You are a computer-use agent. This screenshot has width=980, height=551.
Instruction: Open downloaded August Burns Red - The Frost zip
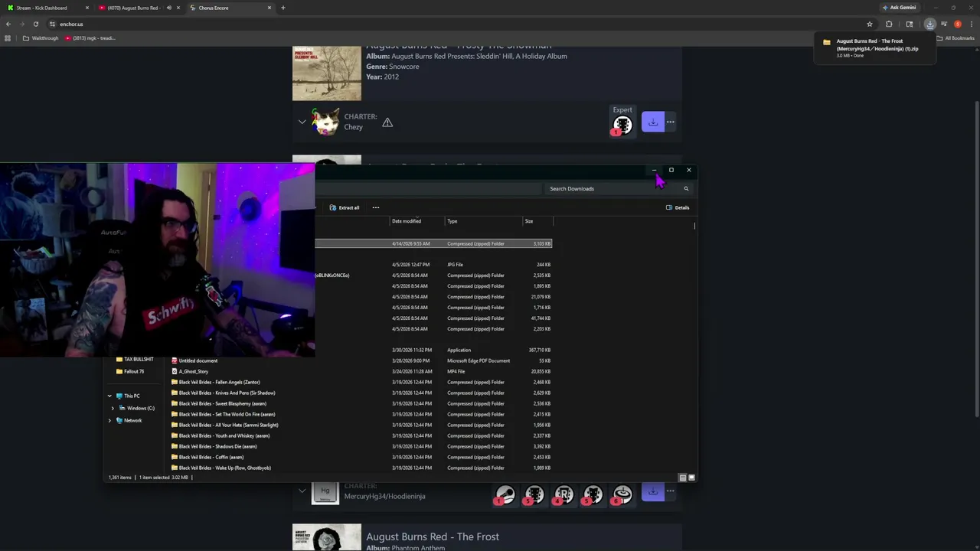pyautogui.click(x=875, y=48)
